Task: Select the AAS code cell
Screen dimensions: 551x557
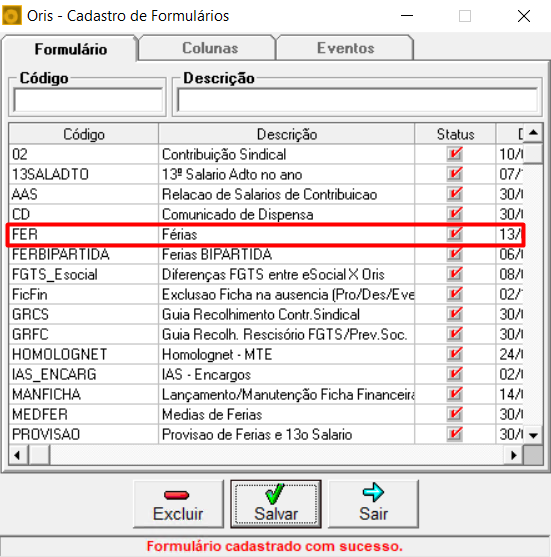Action: 84,194
